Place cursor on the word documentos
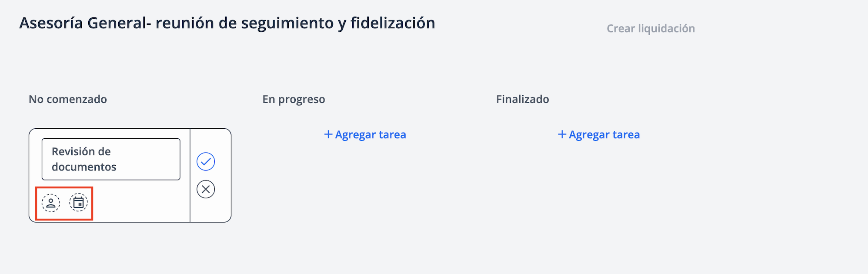The image size is (868, 274). click(x=84, y=167)
